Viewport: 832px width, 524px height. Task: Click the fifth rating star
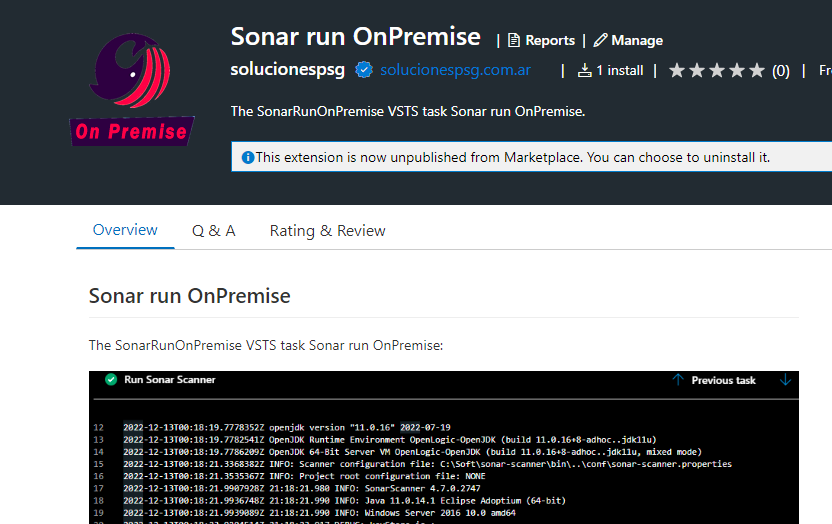tap(757, 71)
